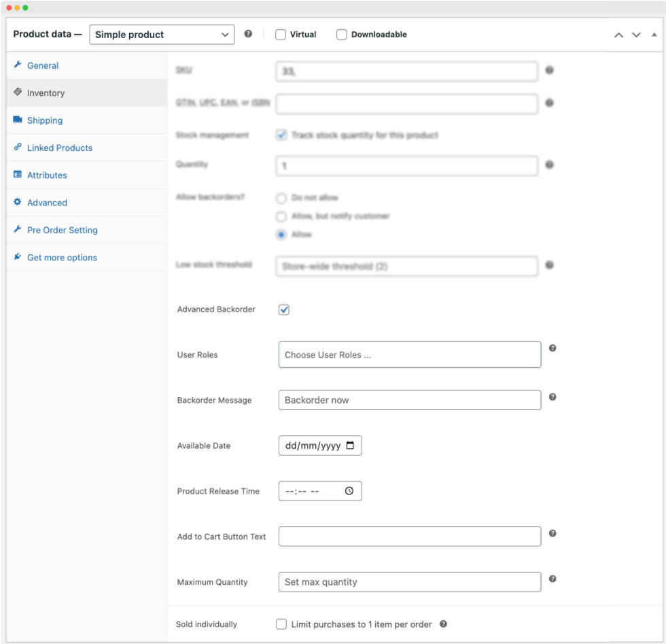666x644 pixels.
Task: Move the Product data panel down
Action: tap(636, 35)
